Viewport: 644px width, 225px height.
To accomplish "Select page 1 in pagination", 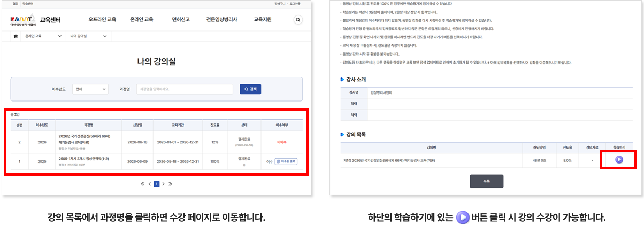I will click(157, 184).
